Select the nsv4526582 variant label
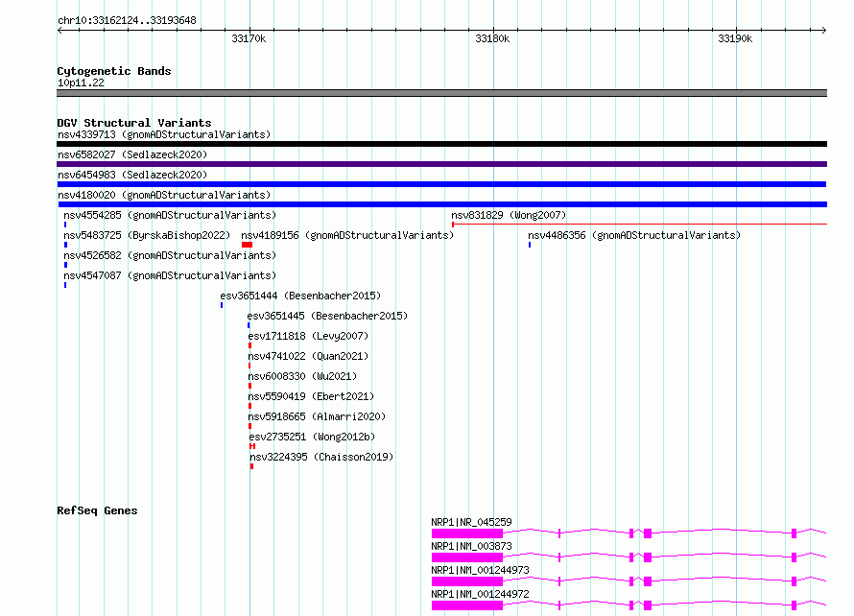The image size is (854, 616). 170,255
